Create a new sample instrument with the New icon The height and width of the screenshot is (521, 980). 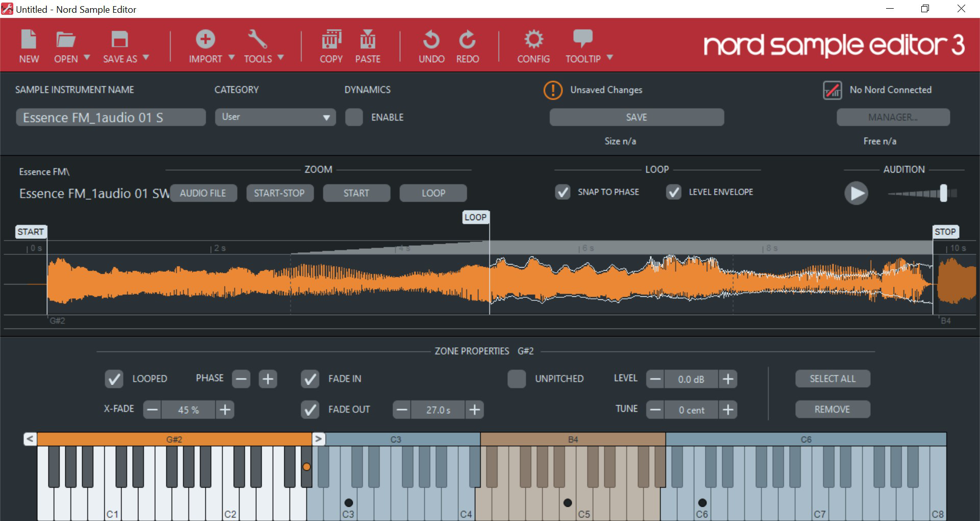[29, 45]
